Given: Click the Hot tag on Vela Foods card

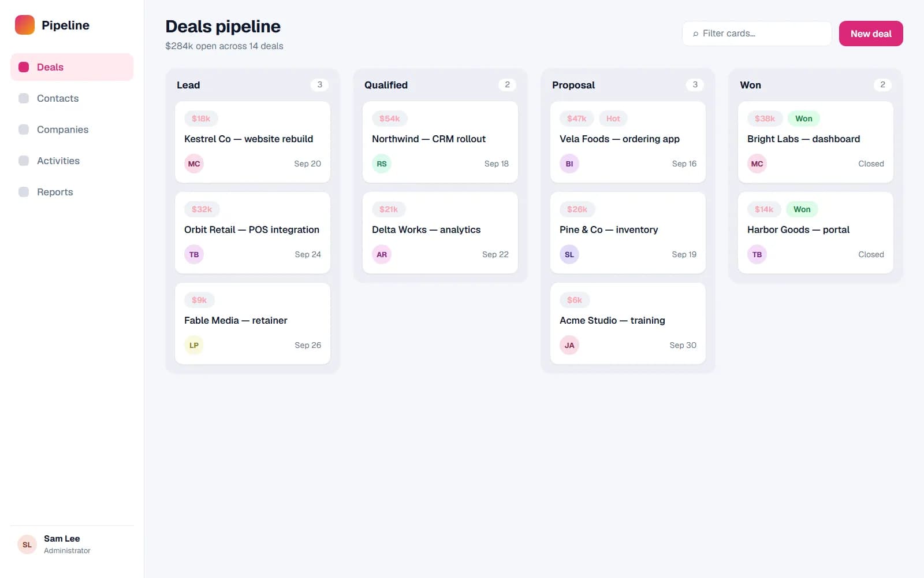Looking at the screenshot, I should [613, 118].
